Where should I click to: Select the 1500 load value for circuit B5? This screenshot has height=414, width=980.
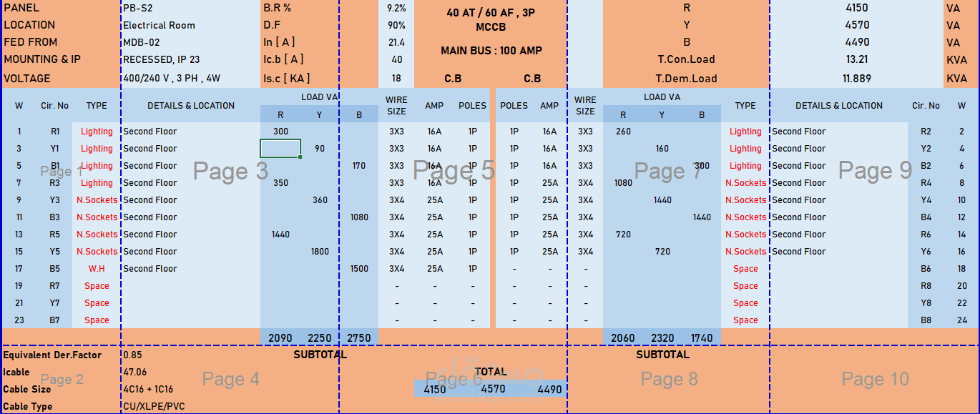[x=359, y=268]
